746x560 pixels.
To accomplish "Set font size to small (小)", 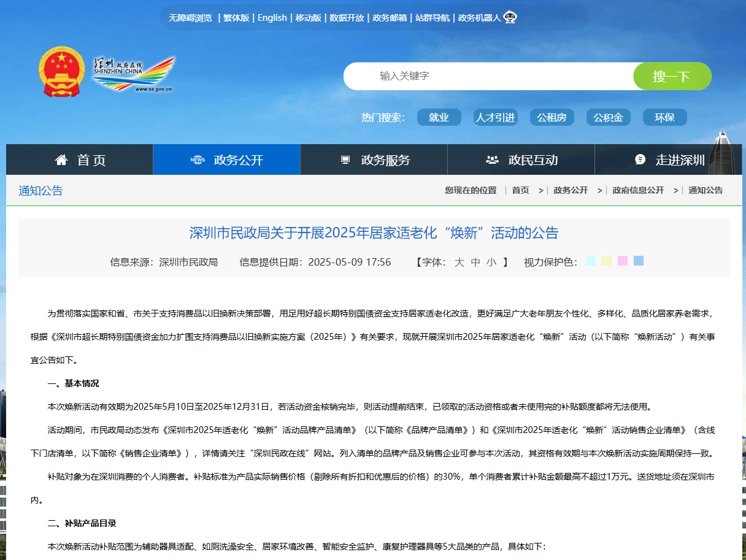I will [x=491, y=263].
